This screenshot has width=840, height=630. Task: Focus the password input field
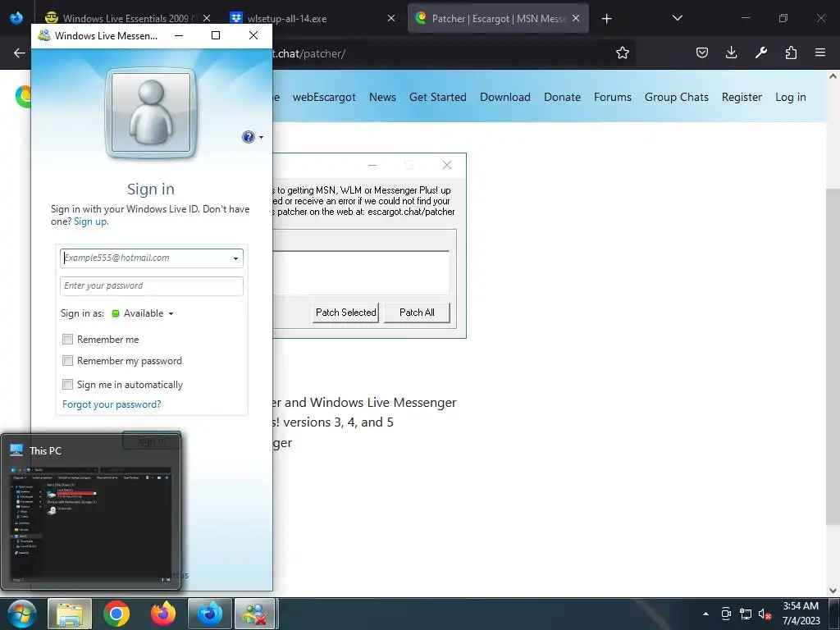coord(152,286)
